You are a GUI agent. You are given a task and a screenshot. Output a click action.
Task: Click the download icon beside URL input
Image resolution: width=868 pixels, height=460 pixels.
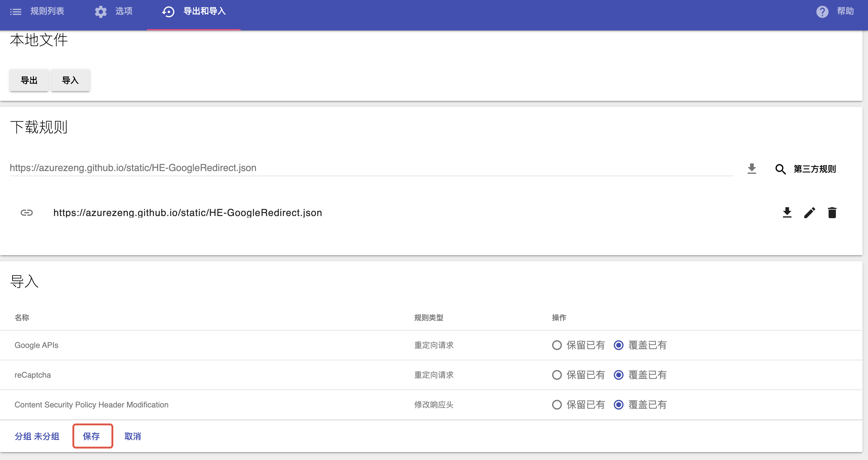[751, 169]
